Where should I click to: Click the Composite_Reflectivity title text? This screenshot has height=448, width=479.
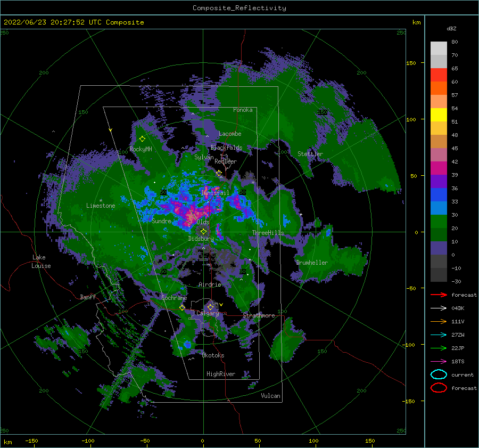(x=239, y=8)
